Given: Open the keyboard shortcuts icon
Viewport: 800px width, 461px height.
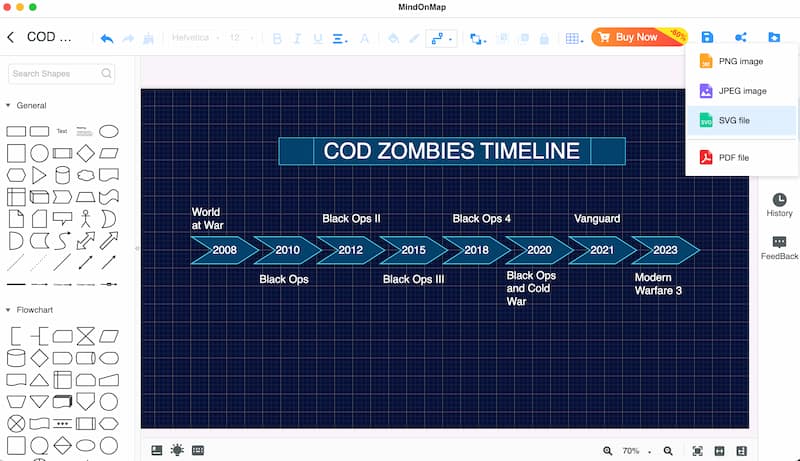Looking at the screenshot, I should tap(198, 450).
